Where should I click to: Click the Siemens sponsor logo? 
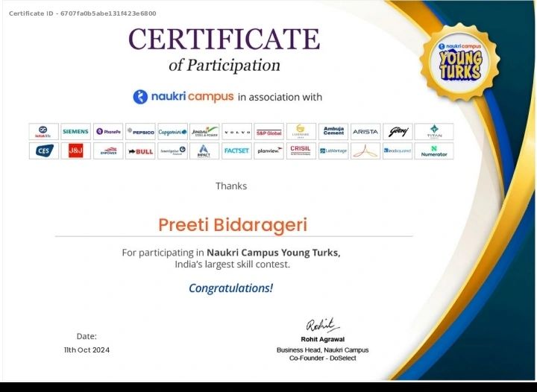(75, 132)
